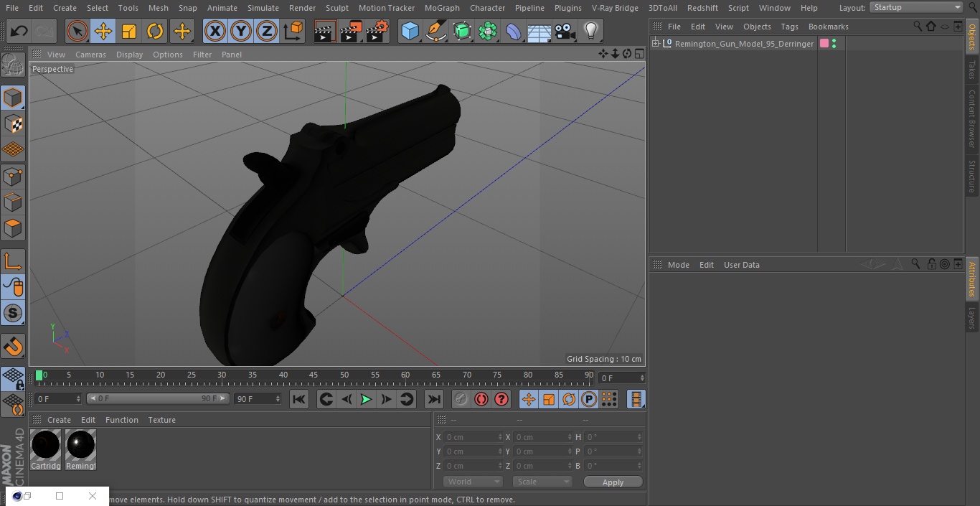The width and height of the screenshot is (980, 506).
Task: Toggle X axis lock
Action: point(215,32)
